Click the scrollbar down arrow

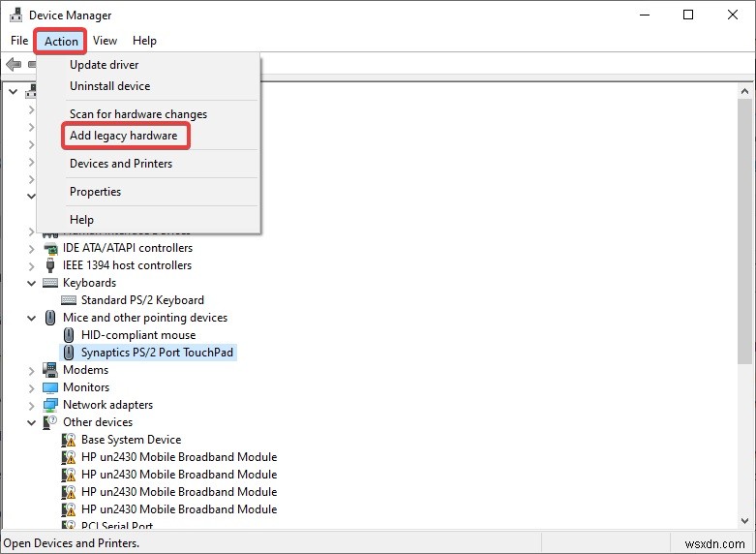point(745,521)
